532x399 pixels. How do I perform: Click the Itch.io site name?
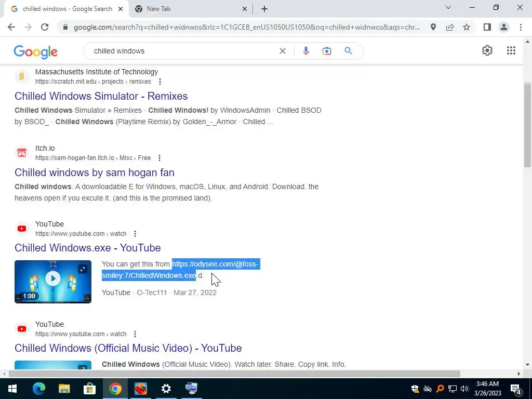pos(45,148)
